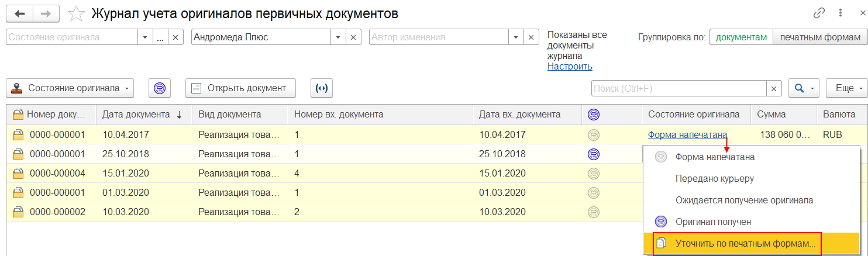Copy link via chain icon
The width and height of the screenshot is (868, 256).
(x=819, y=13)
